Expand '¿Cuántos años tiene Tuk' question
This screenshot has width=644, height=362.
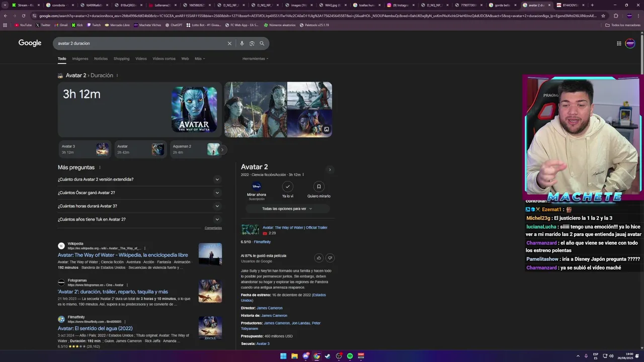139,219
